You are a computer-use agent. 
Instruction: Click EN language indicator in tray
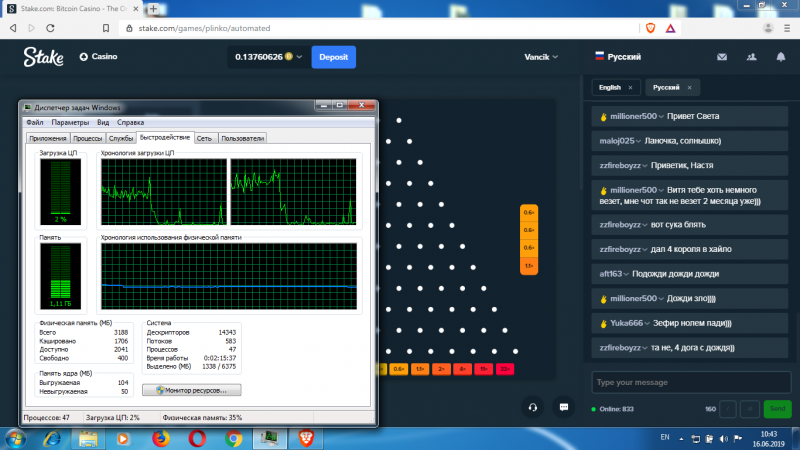point(665,437)
